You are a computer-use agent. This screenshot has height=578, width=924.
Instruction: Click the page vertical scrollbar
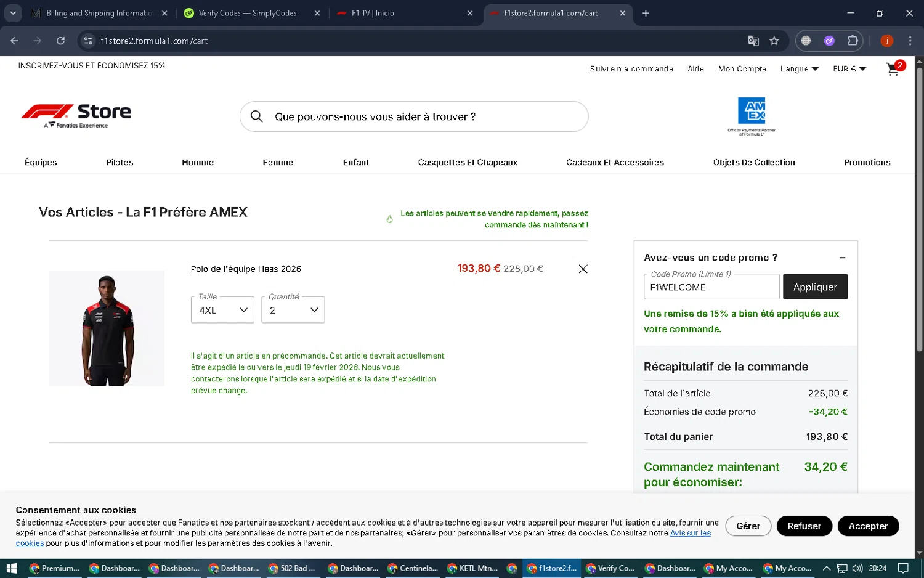tap(919, 210)
